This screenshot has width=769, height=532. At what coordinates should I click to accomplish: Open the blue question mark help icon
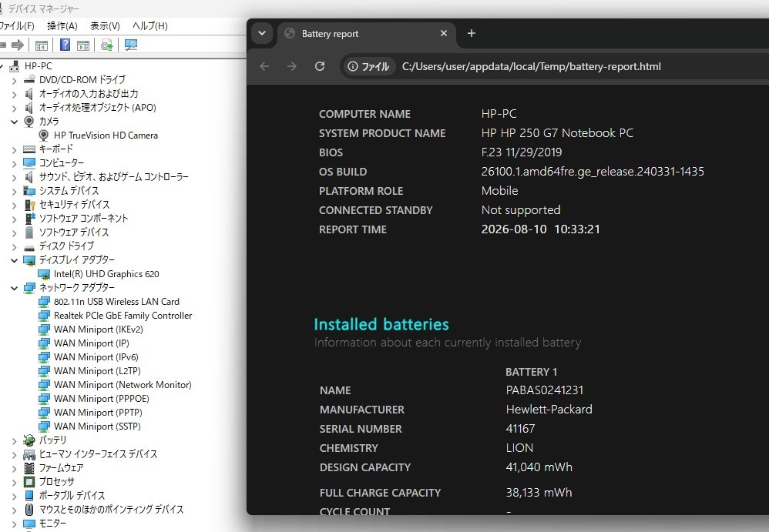65,45
